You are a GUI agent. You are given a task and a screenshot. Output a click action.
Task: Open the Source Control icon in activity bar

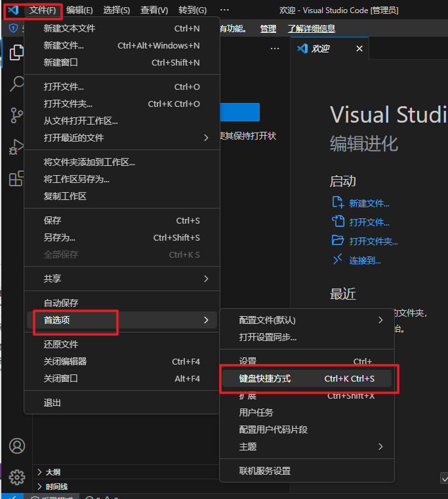(16, 115)
